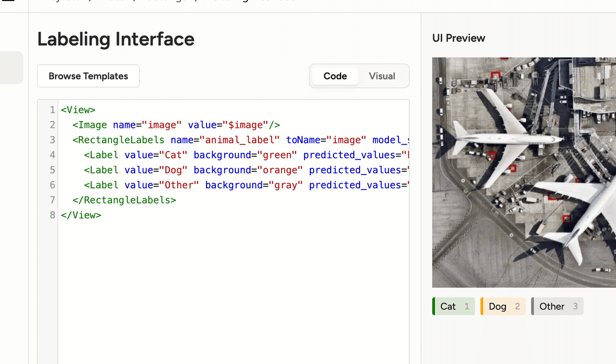Viewport: 616px width, 364px height.
Task: Open the hamburger menu icon
Action: (x=8, y=1)
